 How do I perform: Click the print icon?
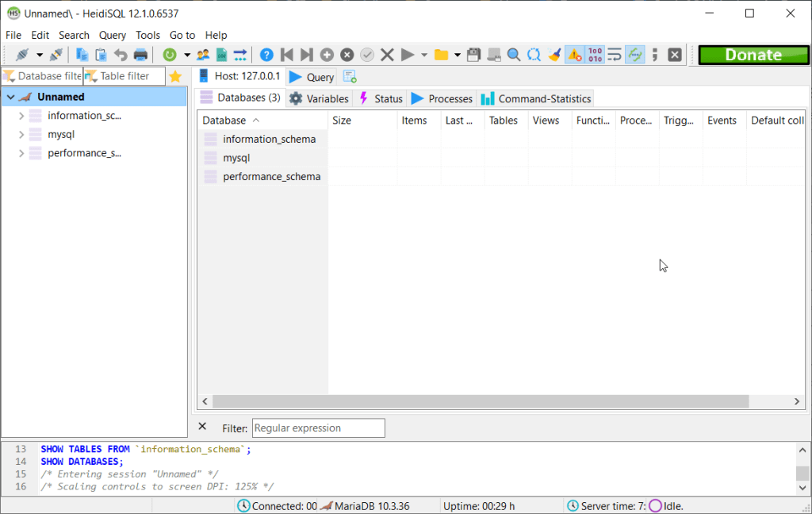[140, 55]
